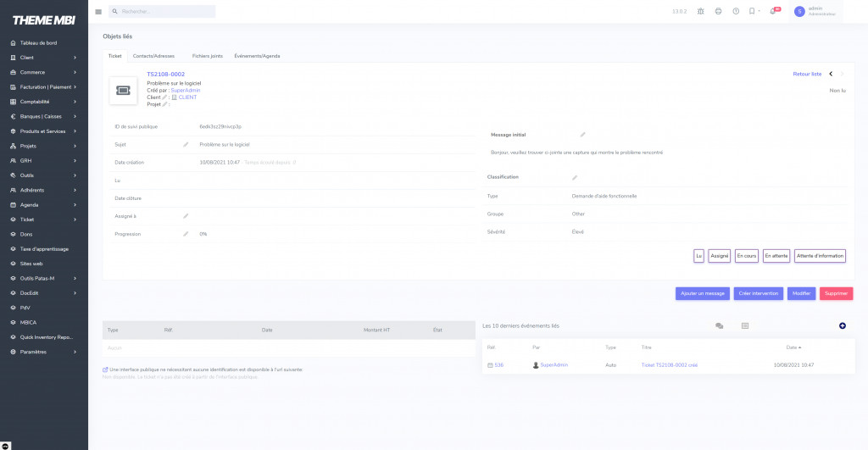Click the PdV sidebar icon

coord(14,308)
